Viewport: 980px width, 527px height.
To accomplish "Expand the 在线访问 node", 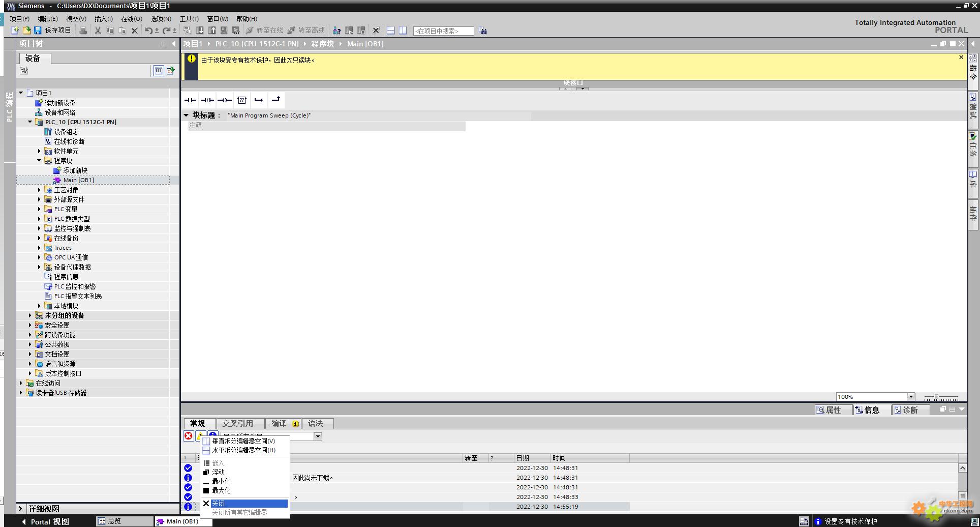I will (21, 383).
